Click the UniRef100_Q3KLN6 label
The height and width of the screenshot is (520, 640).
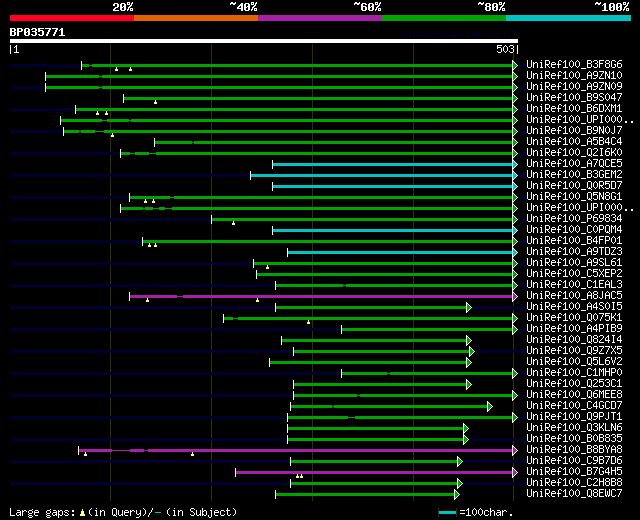[x=574, y=428]
